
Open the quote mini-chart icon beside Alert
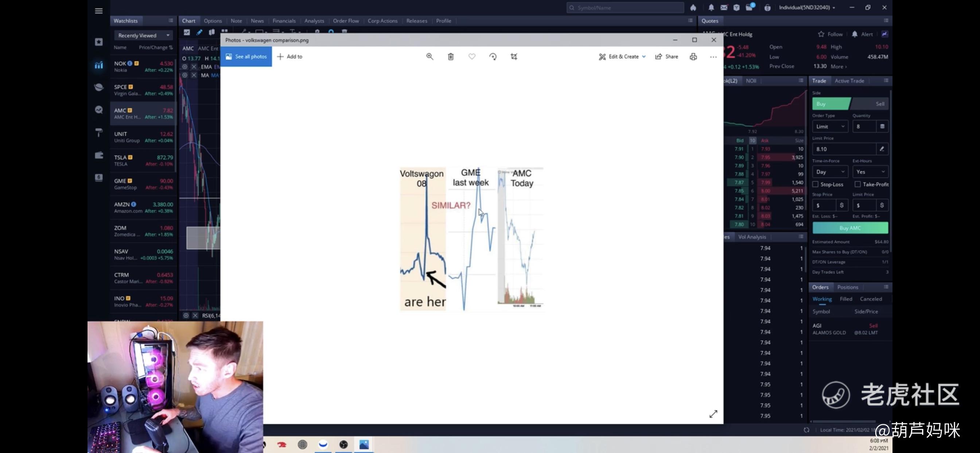[x=884, y=34]
